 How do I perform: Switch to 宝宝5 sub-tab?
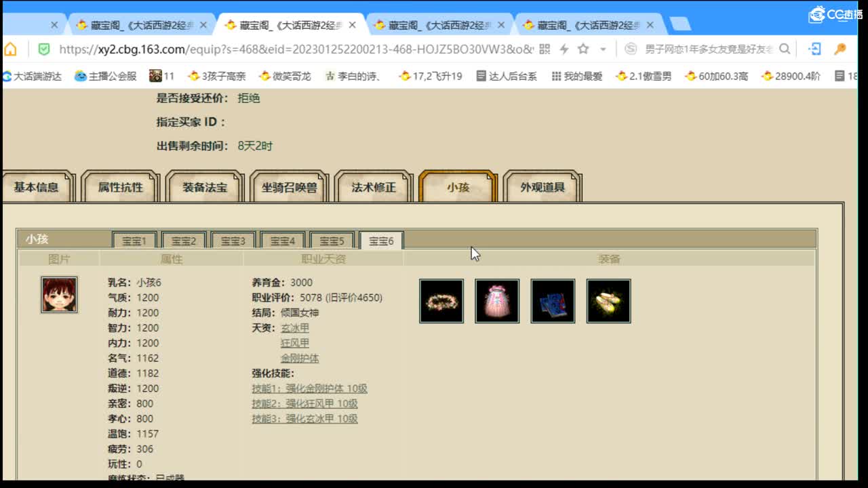(x=332, y=241)
